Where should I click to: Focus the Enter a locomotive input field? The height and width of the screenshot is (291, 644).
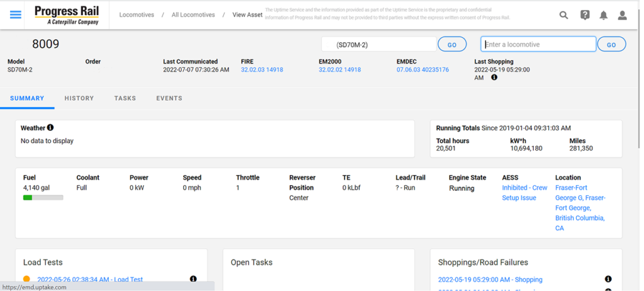[538, 44]
